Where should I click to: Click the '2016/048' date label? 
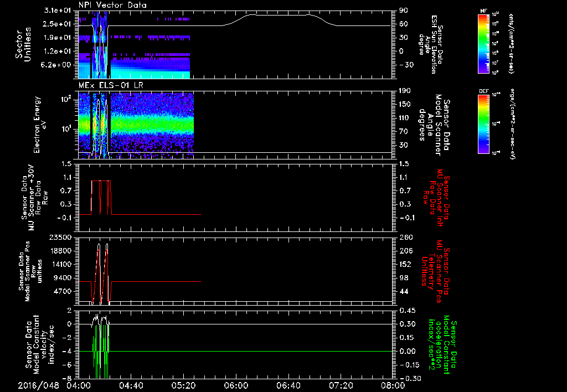(38, 385)
